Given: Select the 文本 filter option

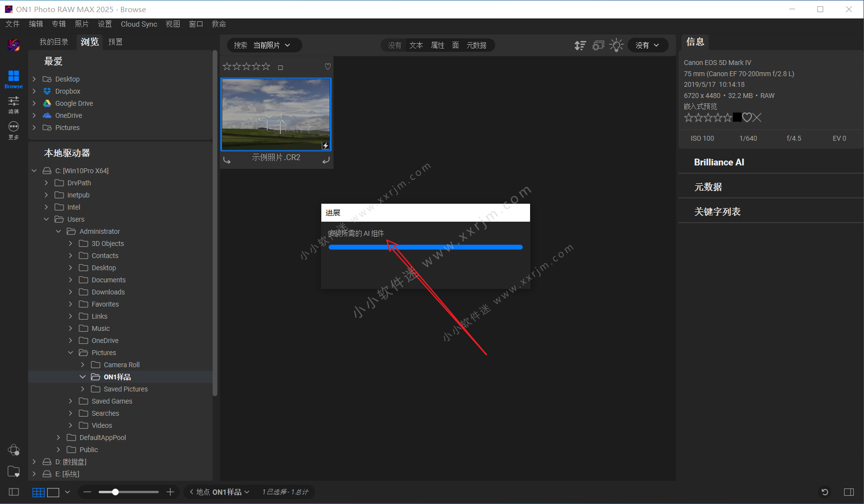Looking at the screenshot, I should pyautogui.click(x=416, y=45).
